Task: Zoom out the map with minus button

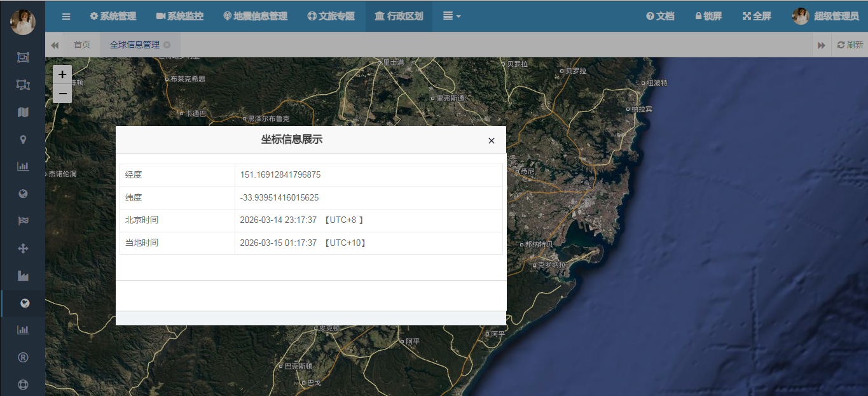Action: (x=62, y=94)
